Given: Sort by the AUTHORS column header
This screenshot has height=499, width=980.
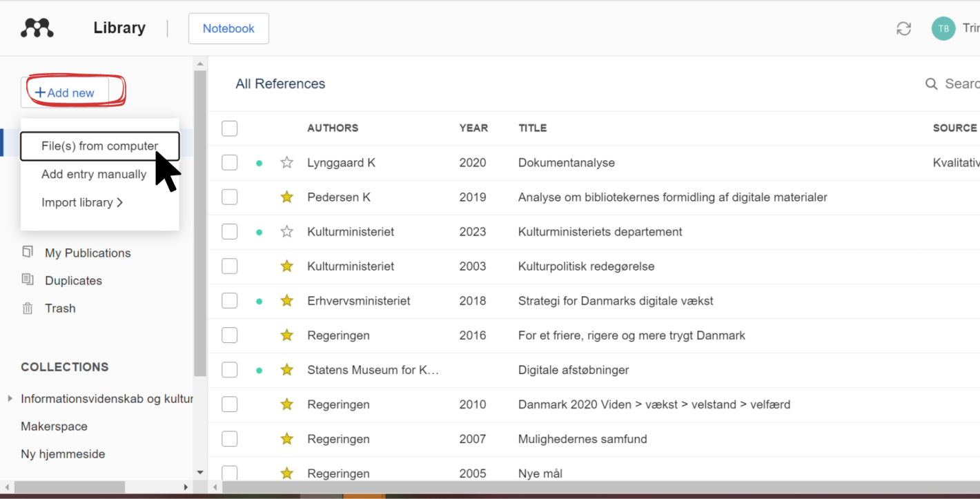Looking at the screenshot, I should [333, 128].
